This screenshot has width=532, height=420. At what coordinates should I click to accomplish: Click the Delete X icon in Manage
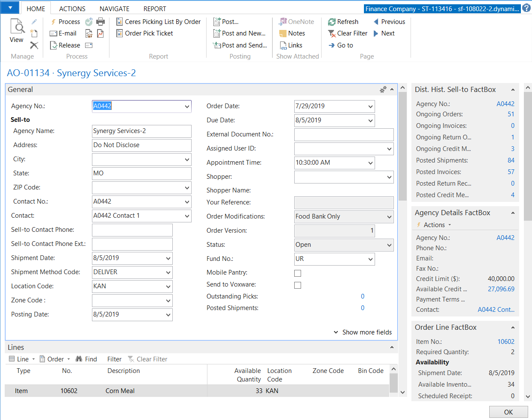[34, 45]
